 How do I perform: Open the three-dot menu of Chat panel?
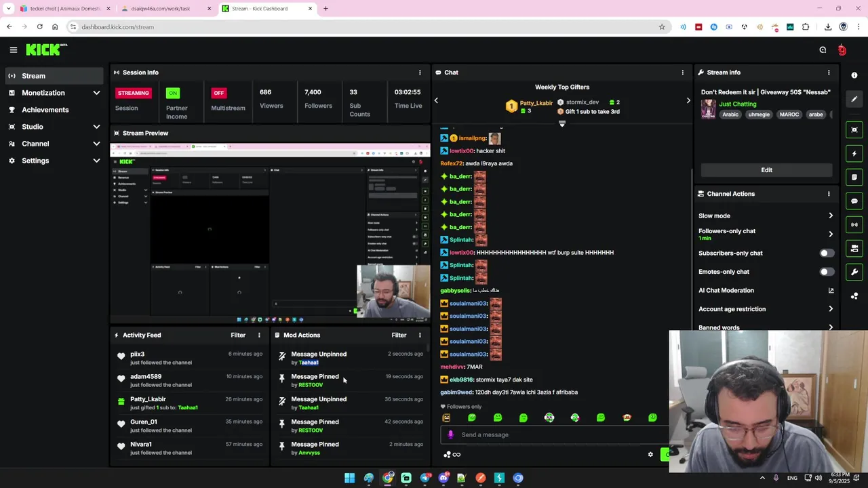point(683,73)
